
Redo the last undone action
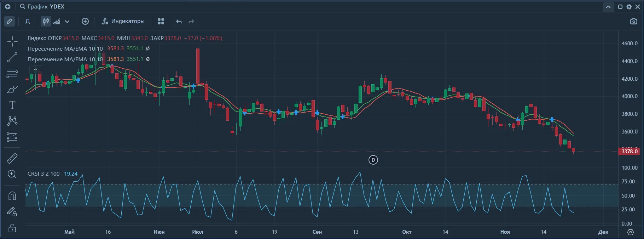[x=191, y=22]
